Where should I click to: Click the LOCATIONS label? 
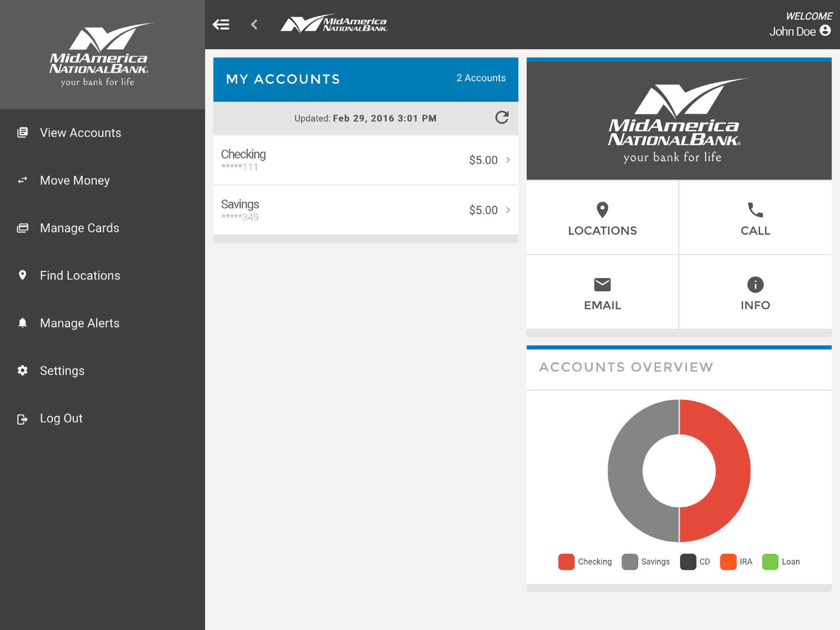(602, 231)
